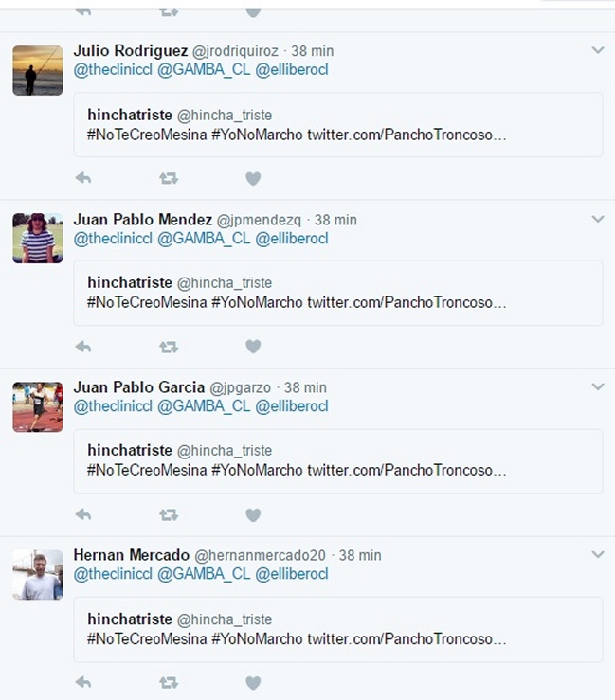Retweet Julio Rodriguez's tweet
615x700 pixels.
[169, 178]
